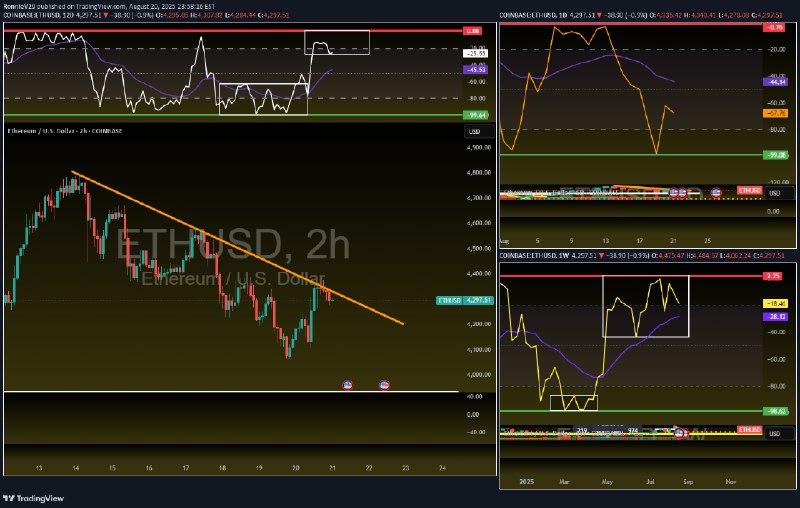Click the red 0.88 level label
This screenshot has height=508, width=800.
pyautogui.click(x=472, y=31)
